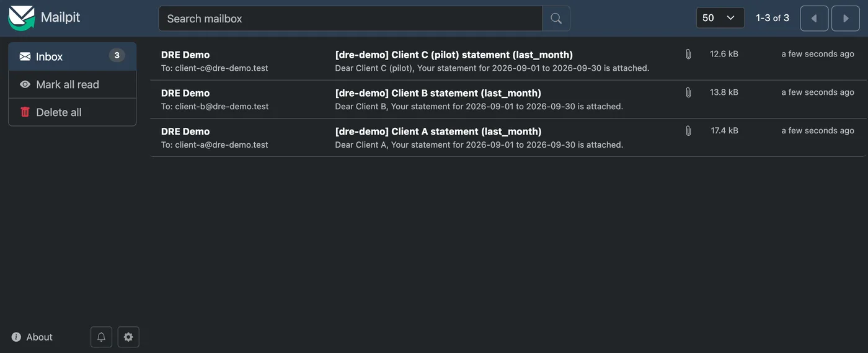868x353 pixels.
Task: Click the timestamp on Client C message
Action: [x=818, y=54]
